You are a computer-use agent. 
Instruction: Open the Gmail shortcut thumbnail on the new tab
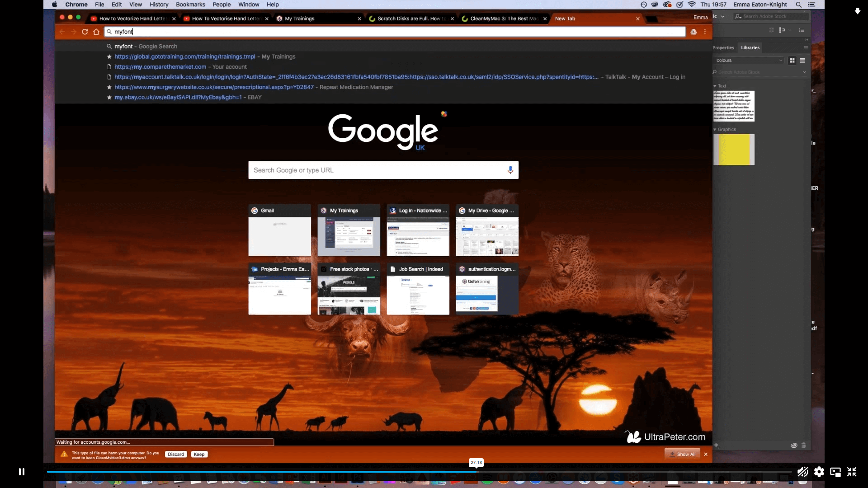(x=279, y=230)
